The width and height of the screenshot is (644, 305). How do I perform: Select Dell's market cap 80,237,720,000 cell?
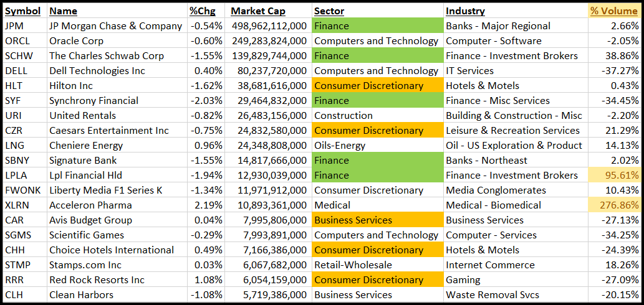pyautogui.click(x=269, y=71)
